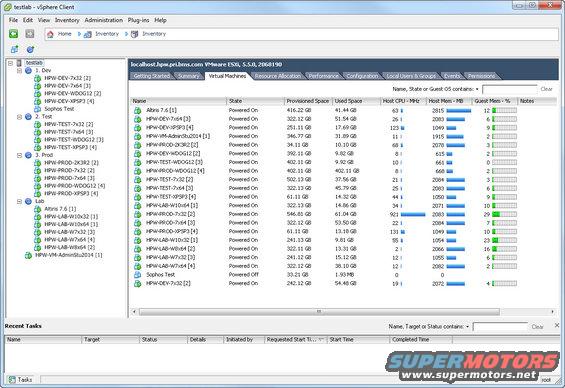
Task: Select the testlab host icon in tree
Action: tap(19, 63)
